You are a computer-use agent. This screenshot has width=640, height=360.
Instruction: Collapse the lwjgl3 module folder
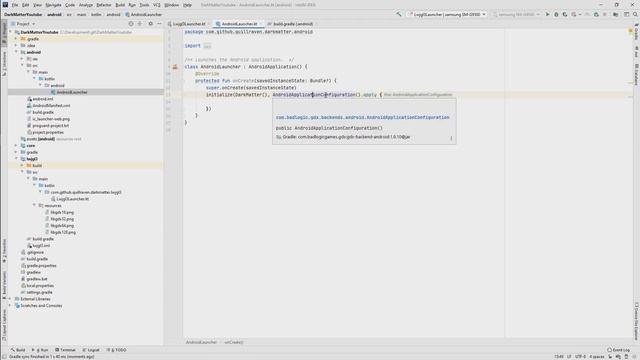click(17, 159)
